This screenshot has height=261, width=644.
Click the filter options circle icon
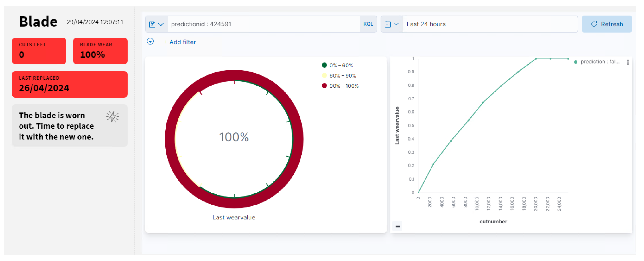[150, 41]
